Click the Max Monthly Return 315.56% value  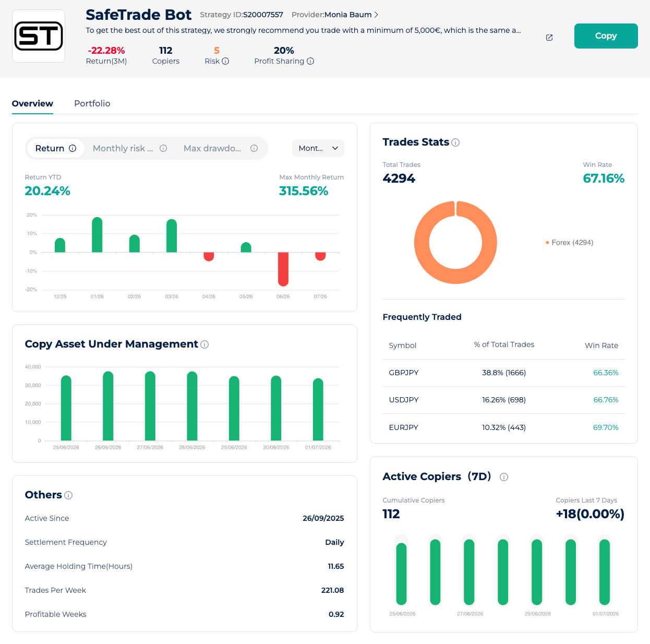304,191
